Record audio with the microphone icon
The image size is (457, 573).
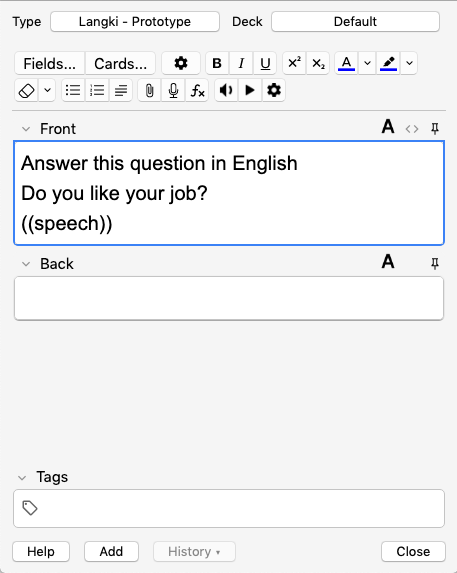(174, 90)
